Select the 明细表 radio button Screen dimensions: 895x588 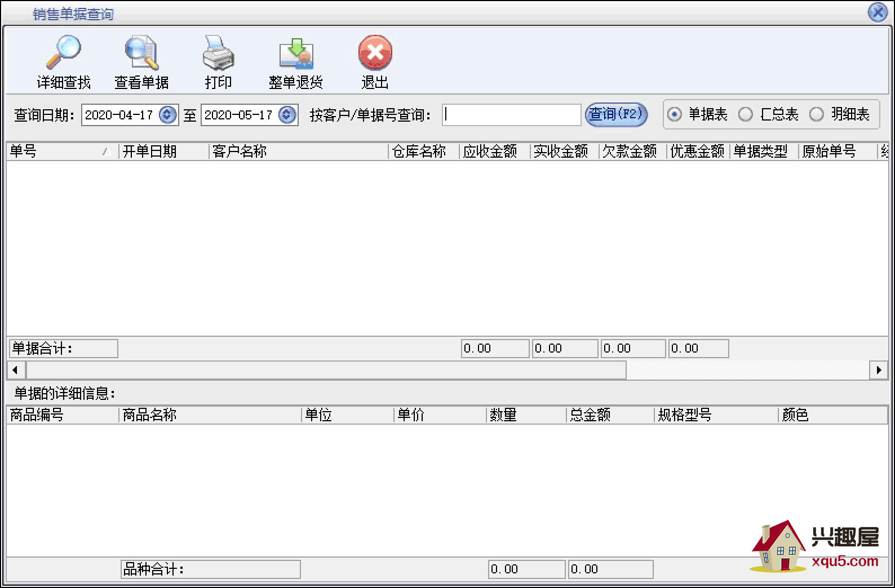(816, 115)
